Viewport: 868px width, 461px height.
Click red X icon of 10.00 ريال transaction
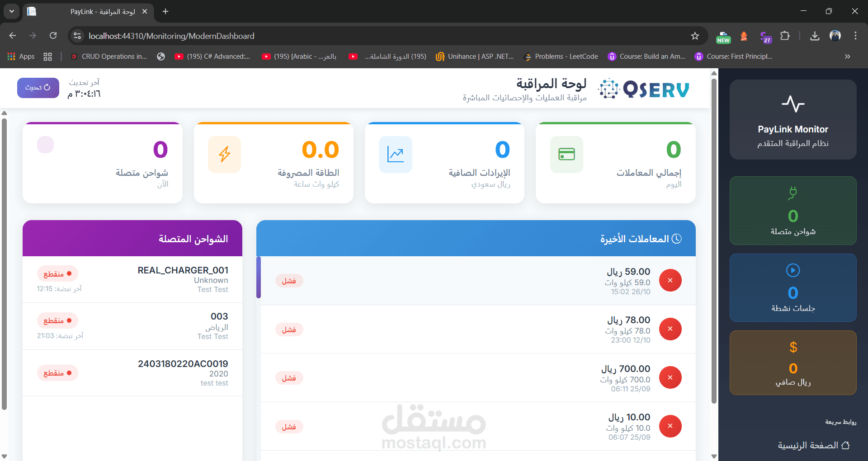tap(670, 426)
